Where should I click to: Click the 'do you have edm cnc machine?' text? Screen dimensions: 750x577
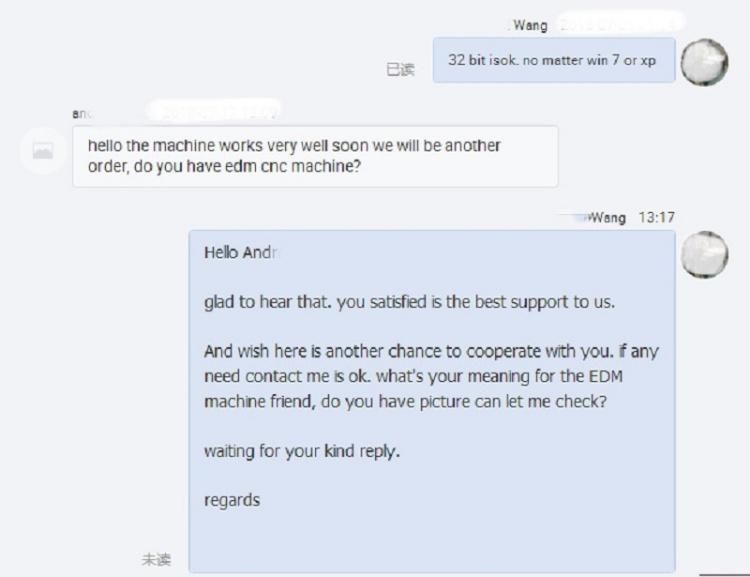(247, 166)
